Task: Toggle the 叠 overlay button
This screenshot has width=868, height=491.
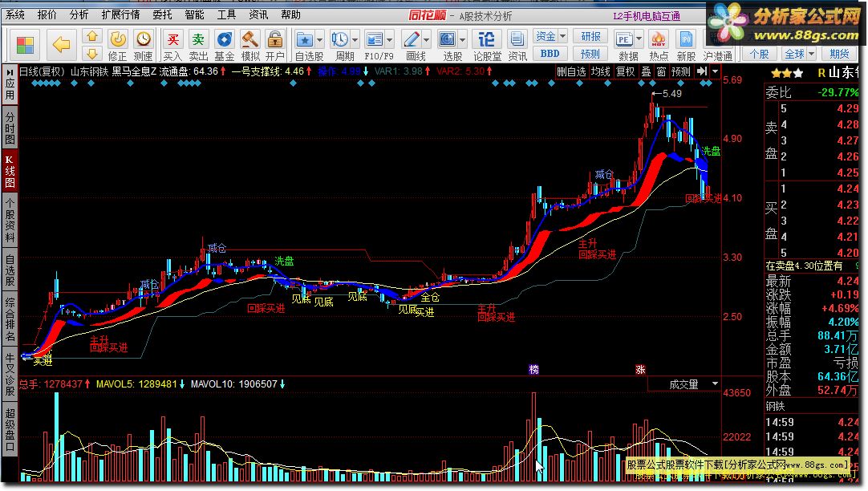Action: point(646,71)
